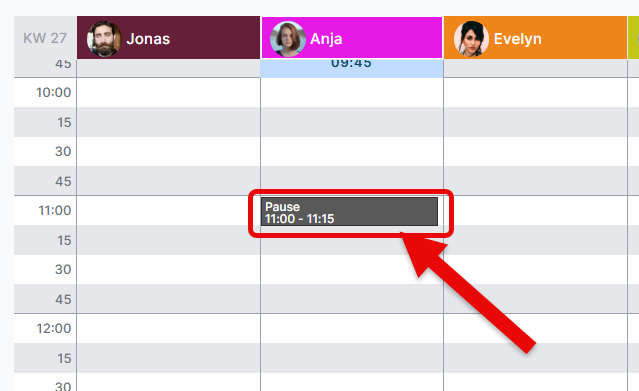Select Evelyn's 10:15 time slot
Screen dimensions: 639x391
[535, 122]
